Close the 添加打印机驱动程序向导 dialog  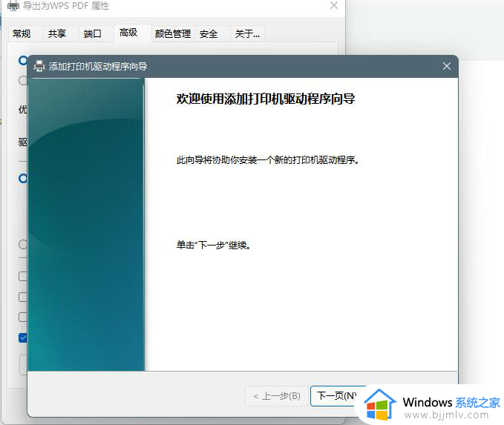[x=446, y=66]
